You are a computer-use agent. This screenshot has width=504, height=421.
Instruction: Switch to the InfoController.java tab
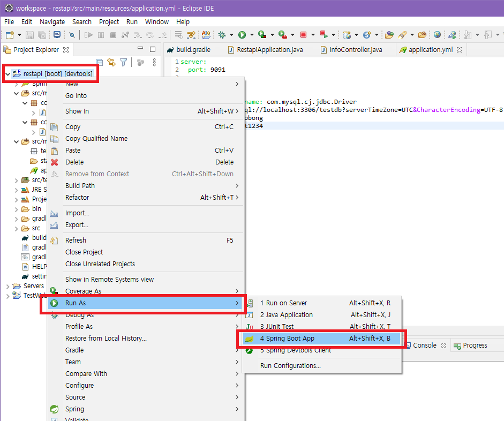pyautogui.click(x=352, y=50)
